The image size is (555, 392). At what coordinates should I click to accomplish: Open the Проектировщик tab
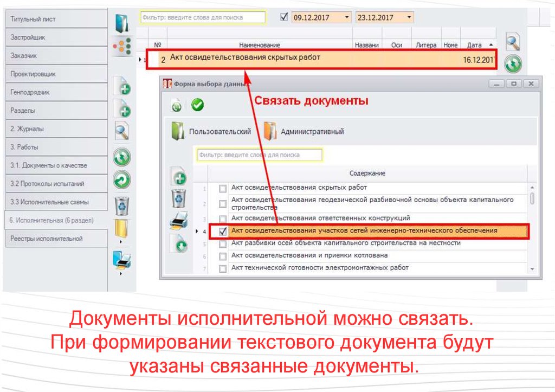(x=56, y=74)
